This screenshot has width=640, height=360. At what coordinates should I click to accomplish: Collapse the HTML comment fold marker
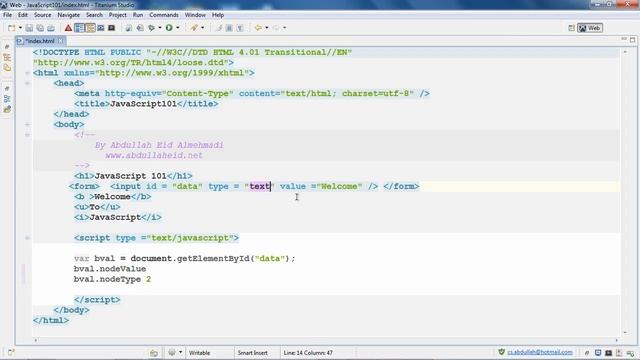27,135
